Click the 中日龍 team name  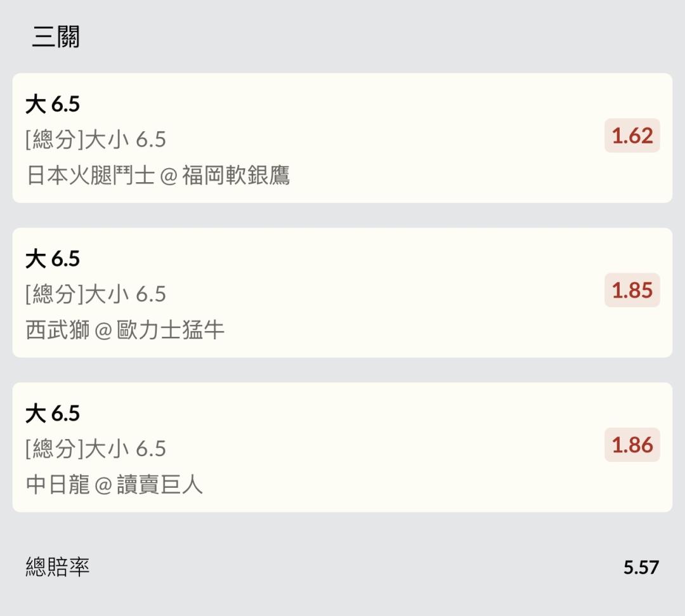[x=58, y=485]
